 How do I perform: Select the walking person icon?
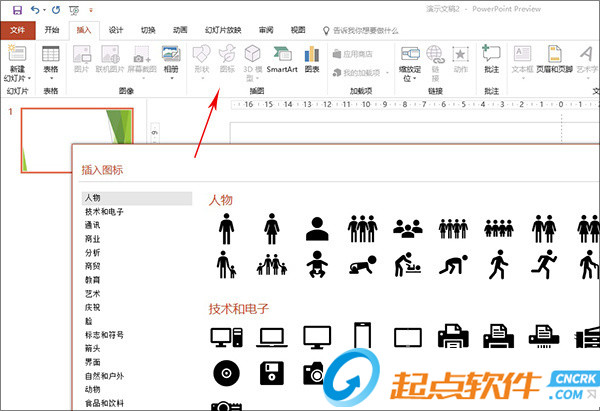(x=498, y=264)
